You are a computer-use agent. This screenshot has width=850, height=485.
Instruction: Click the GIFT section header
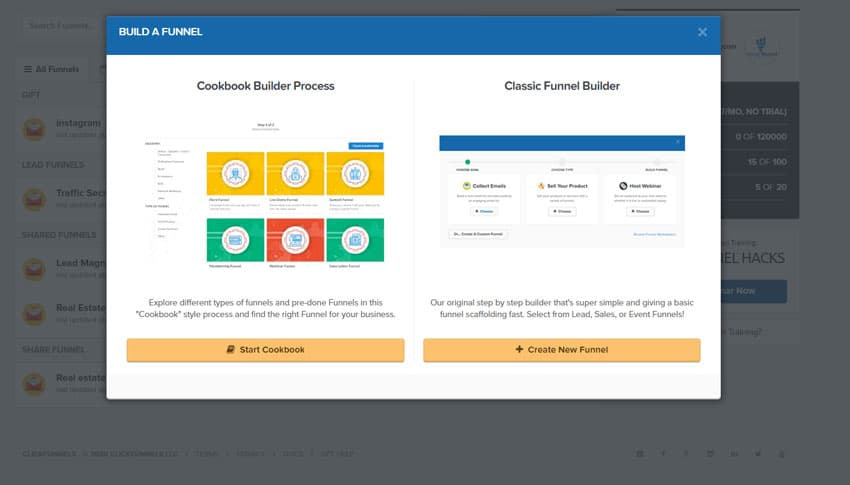pos(31,94)
